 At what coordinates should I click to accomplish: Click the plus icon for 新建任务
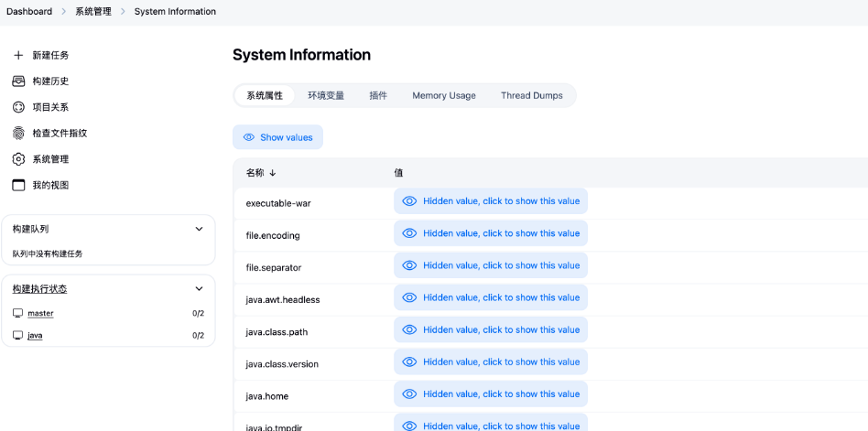pos(18,55)
